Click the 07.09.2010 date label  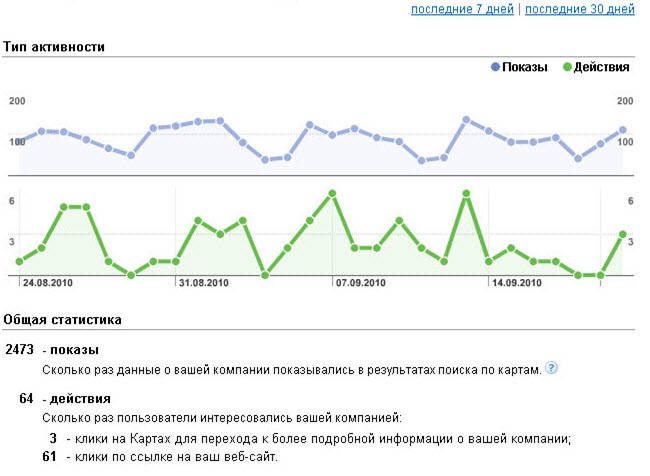(x=360, y=283)
